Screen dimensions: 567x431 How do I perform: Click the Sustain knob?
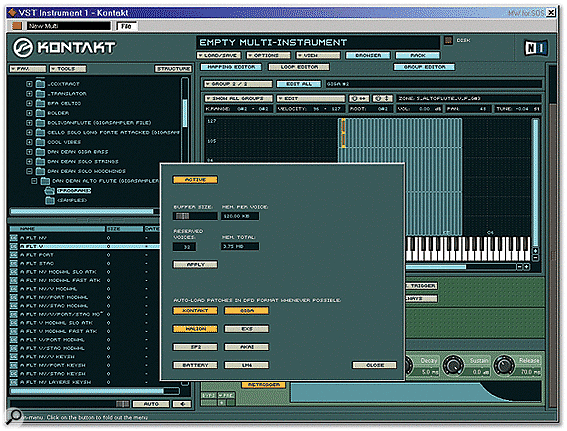pyautogui.click(x=453, y=365)
